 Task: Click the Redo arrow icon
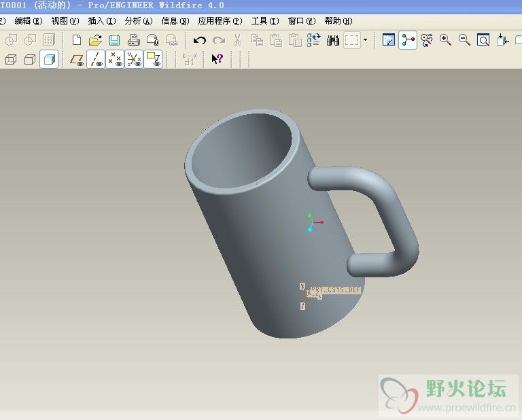219,40
